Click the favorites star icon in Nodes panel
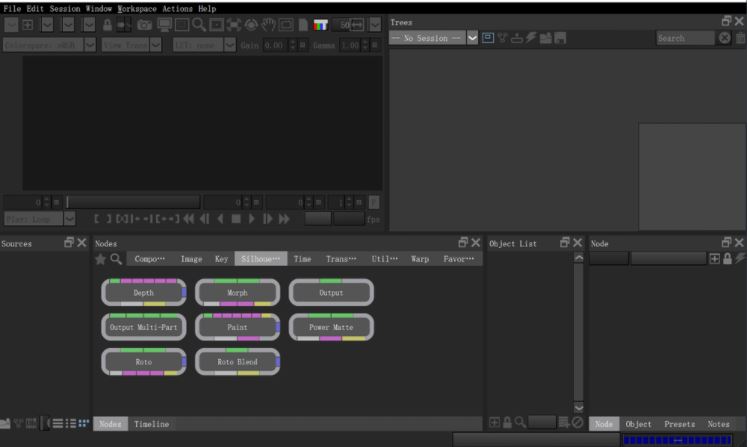749x447 pixels. [100, 259]
